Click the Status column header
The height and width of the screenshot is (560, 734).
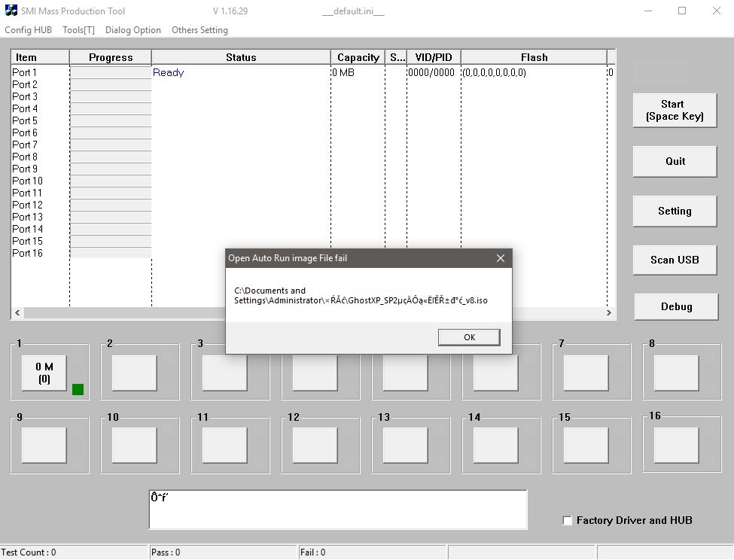tap(241, 57)
